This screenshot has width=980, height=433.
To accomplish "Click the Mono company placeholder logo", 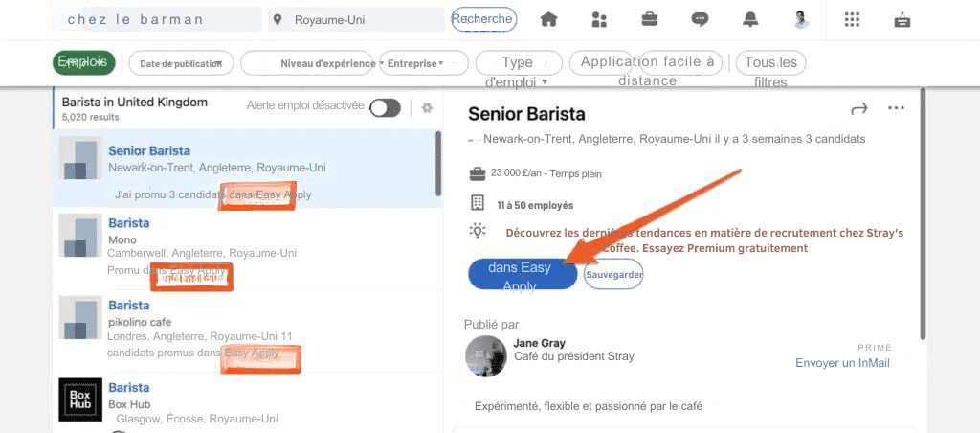I will 80,236.
